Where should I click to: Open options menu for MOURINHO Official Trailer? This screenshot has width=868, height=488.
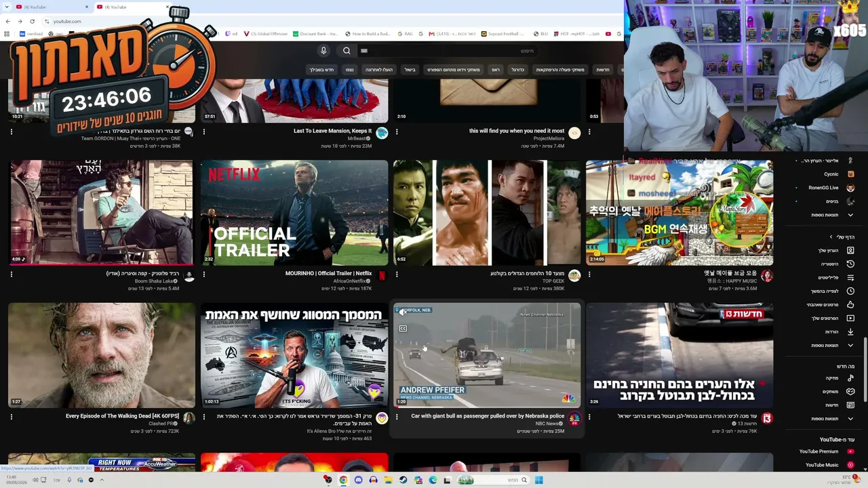204,274
